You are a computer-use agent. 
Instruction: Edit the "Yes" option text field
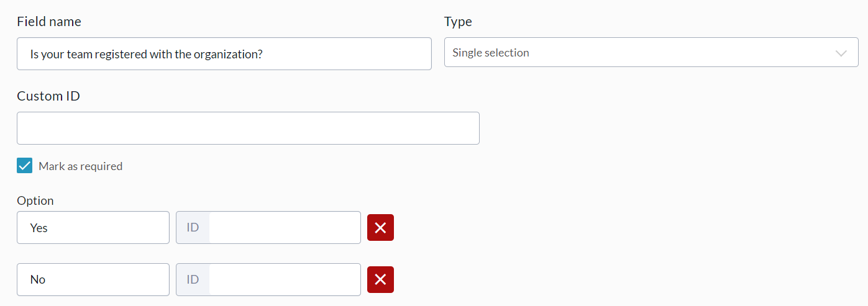tap(93, 228)
